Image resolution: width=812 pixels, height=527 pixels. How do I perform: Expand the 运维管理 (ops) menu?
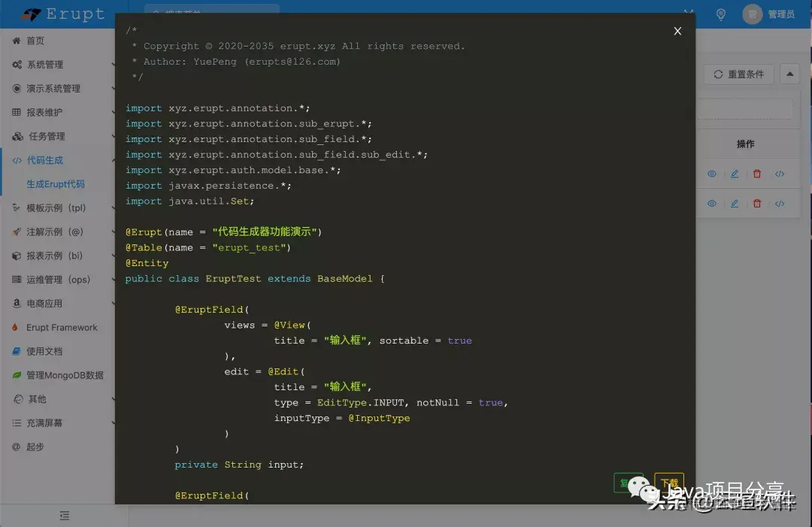(57, 280)
